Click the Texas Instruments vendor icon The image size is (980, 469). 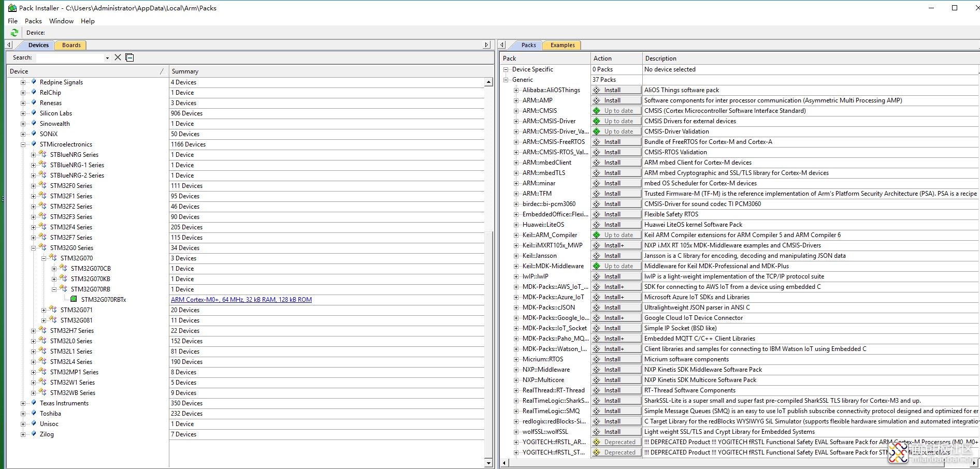[34, 403]
